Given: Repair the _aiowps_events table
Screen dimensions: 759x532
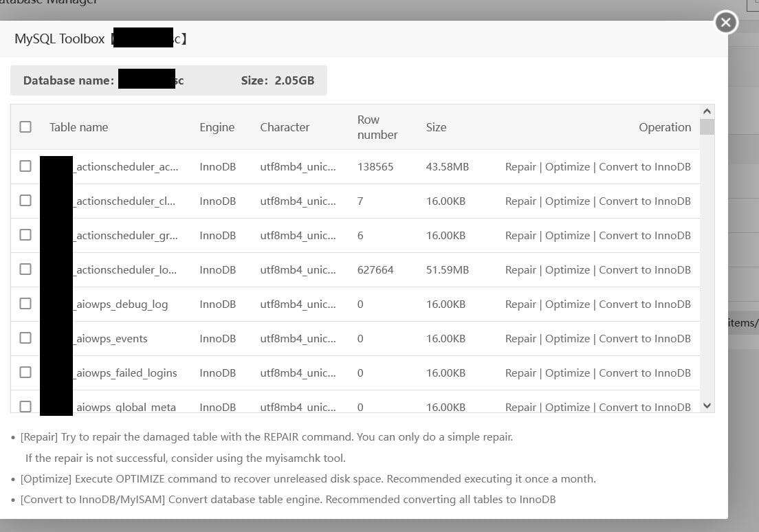Looking at the screenshot, I should [x=520, y=338].
